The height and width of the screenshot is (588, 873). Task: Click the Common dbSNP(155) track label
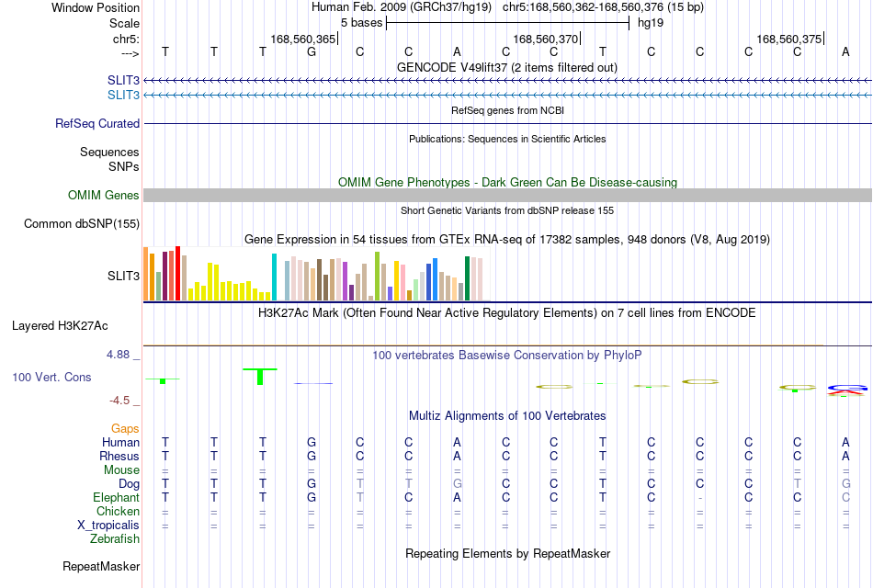tap(81, 224)
